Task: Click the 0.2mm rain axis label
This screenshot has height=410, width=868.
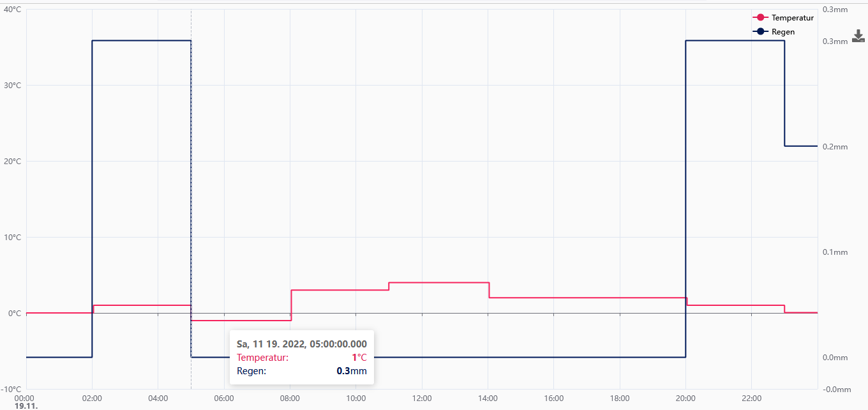Action: pos(835,147)
